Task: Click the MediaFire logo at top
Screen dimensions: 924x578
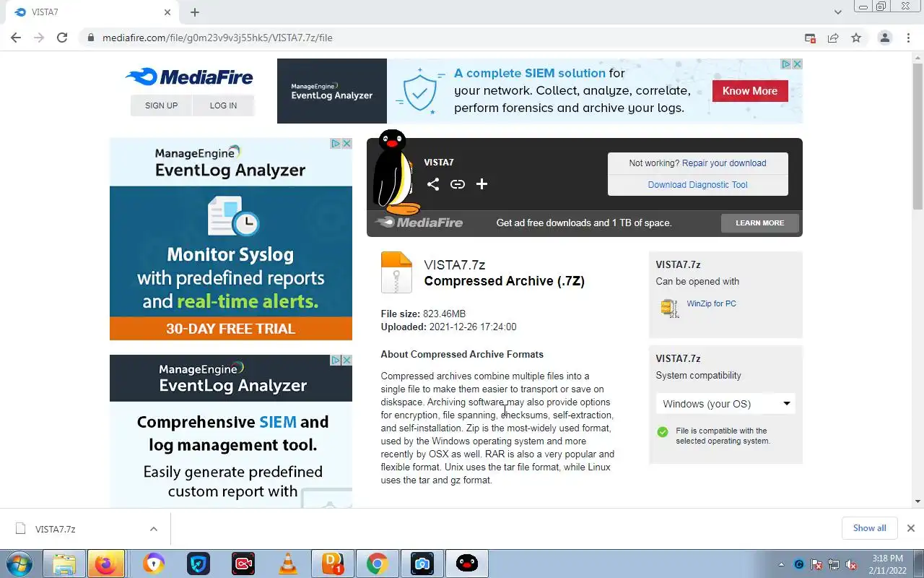Action: point(189,77)
